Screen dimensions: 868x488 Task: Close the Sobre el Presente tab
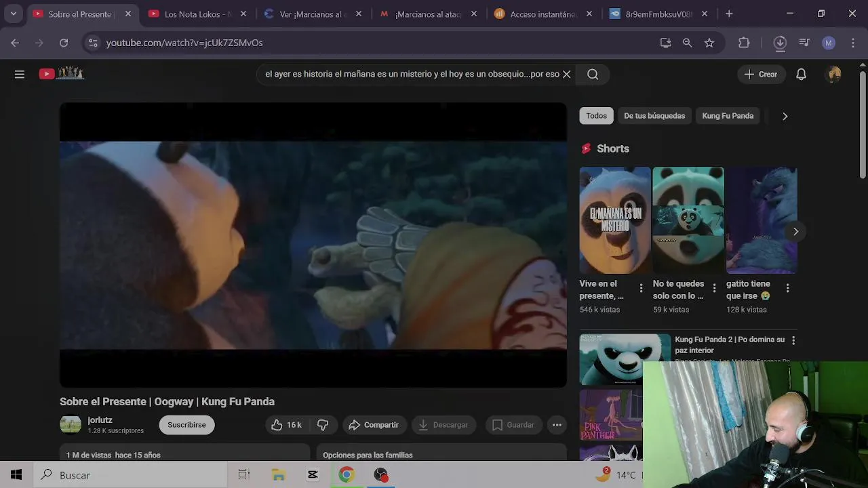click(x=128, y=14)
